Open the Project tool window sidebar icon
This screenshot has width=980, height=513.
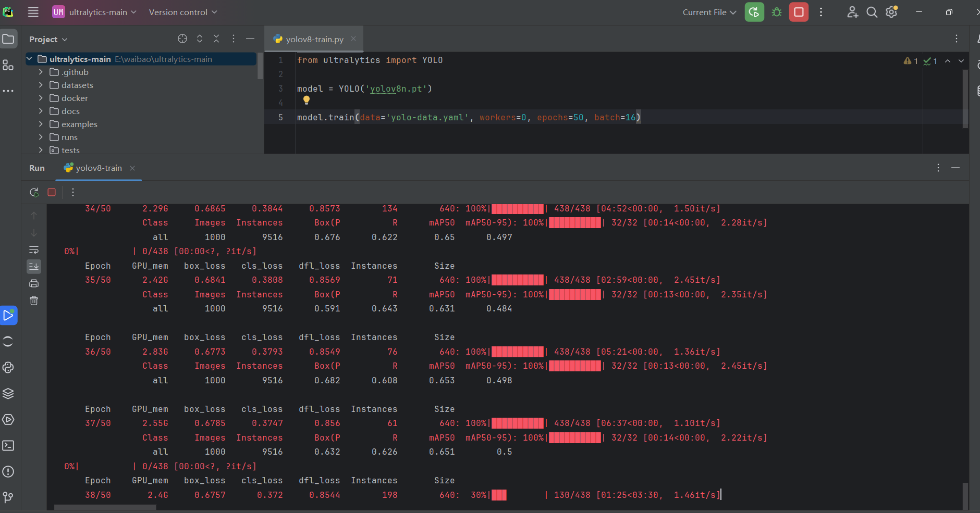(x=8, y=39)
